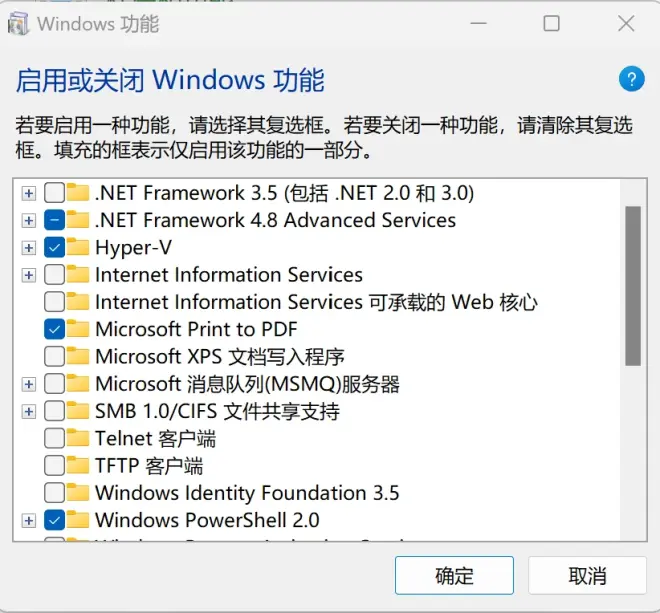Expand SMB 1.0/CIFS 文件共享支持 node

click(x=29, y=411)
